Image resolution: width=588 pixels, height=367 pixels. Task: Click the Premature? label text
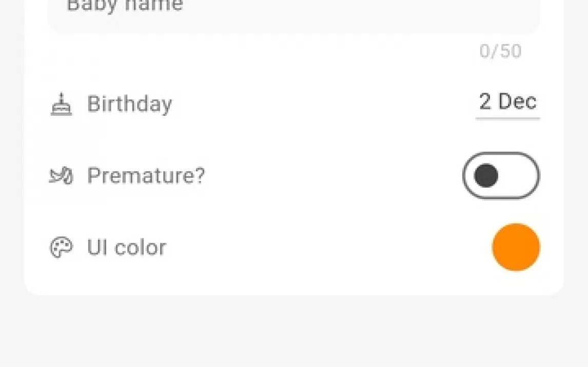(146, 176)
